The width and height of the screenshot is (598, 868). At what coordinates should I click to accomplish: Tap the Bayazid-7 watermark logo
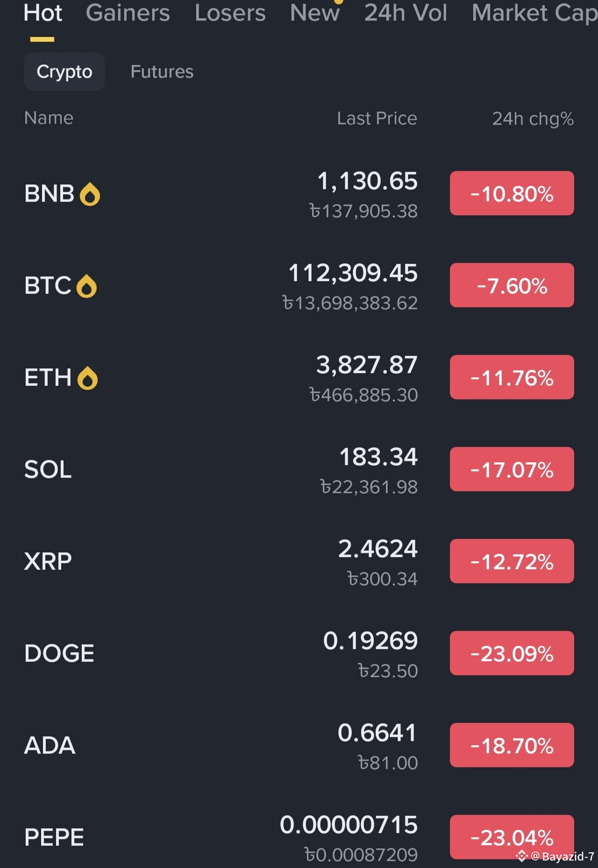[x=522, y=856]
